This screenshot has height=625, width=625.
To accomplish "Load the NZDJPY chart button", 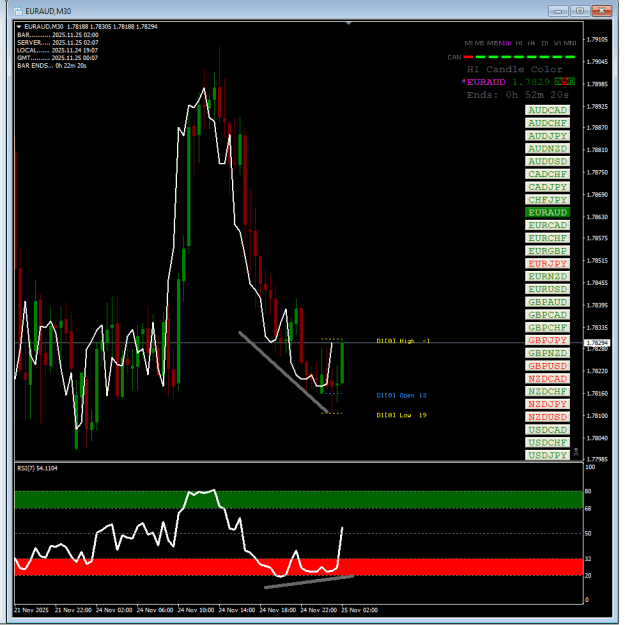I will pyautogui.click(x=547, y=404).
